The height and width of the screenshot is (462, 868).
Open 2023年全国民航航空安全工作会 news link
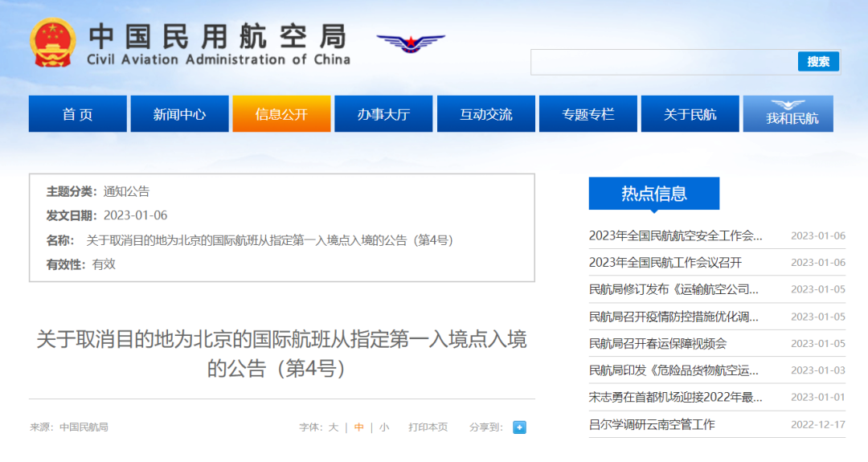675,235
